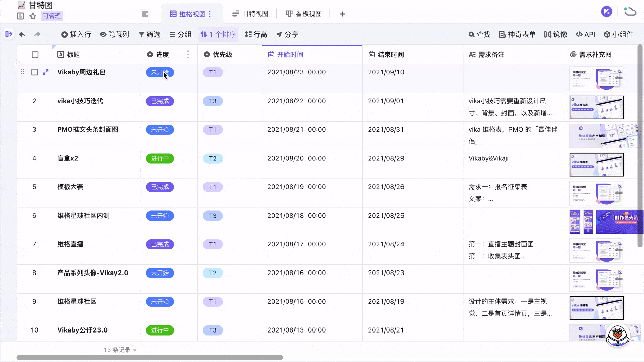Screen dimensions: 644x362
Task: Switch to the 甘特视图 tab
Action: (250, 14)
